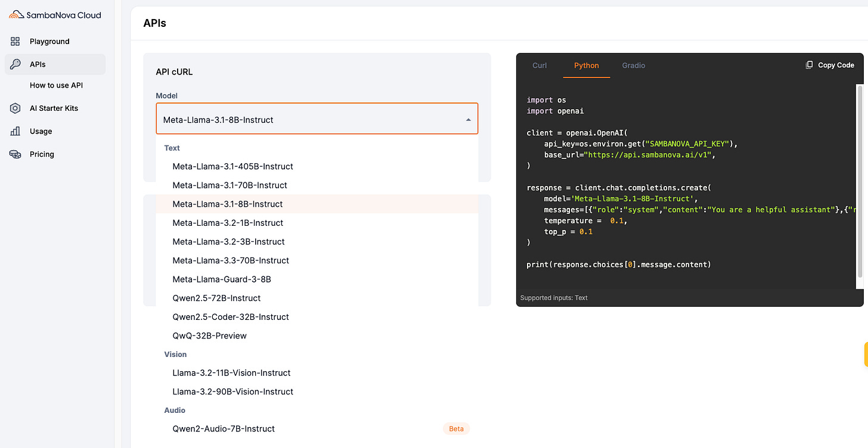Click the Audio group header
The width and height of the screenshot is (868, 448).
point(175,410)
